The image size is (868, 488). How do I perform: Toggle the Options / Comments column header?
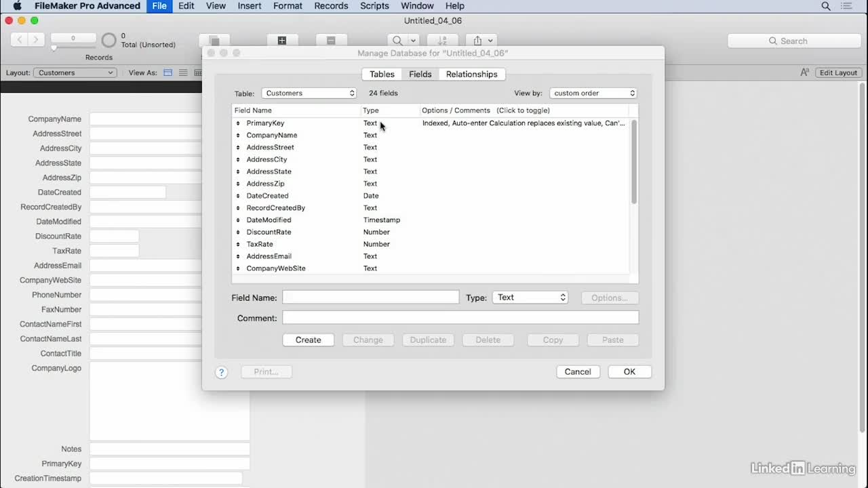tap(524, 110)
